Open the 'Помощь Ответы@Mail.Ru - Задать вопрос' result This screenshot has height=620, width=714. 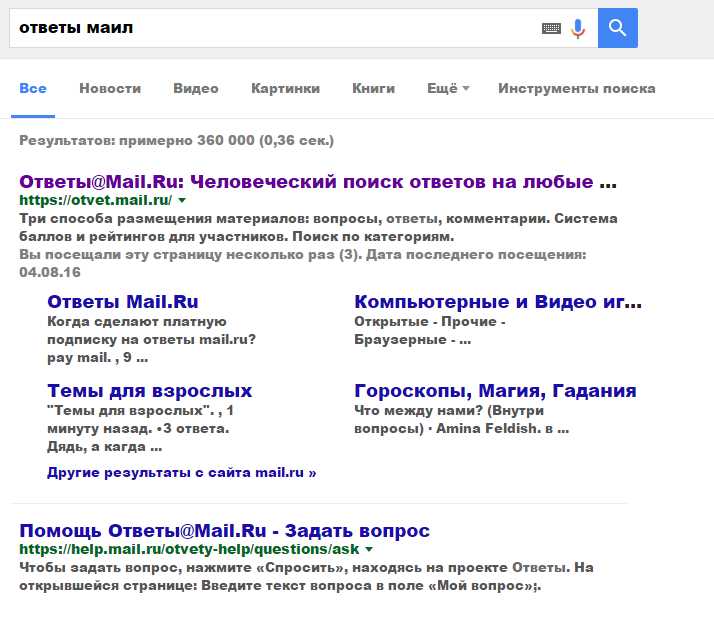[x=224, y=531]
